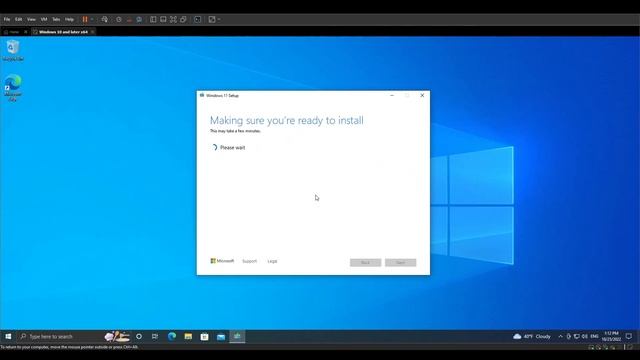Open the Microsoft Edge desktop shortcut
Screen dimensions: 640x360
pyautogui.click(x=13, y=87)
